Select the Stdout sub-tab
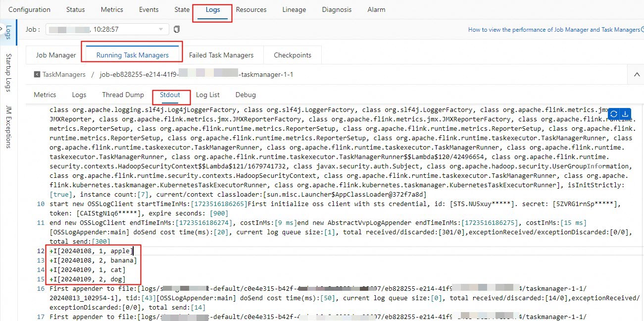 (170, 95)
